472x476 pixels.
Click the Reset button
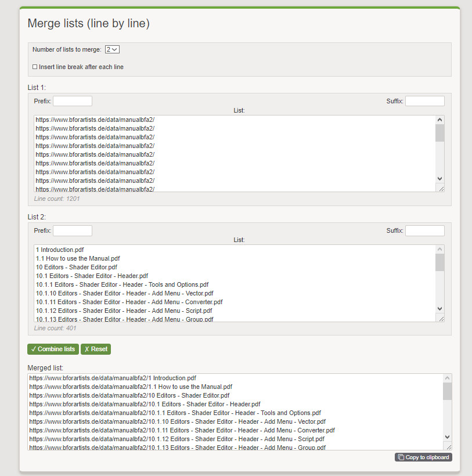point(95,349)
